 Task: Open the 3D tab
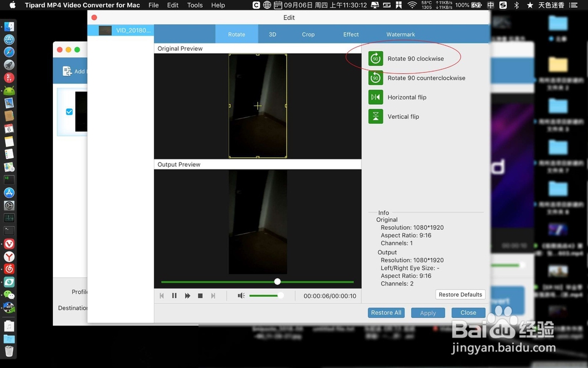pyautogui.click(x=273, y=34)
